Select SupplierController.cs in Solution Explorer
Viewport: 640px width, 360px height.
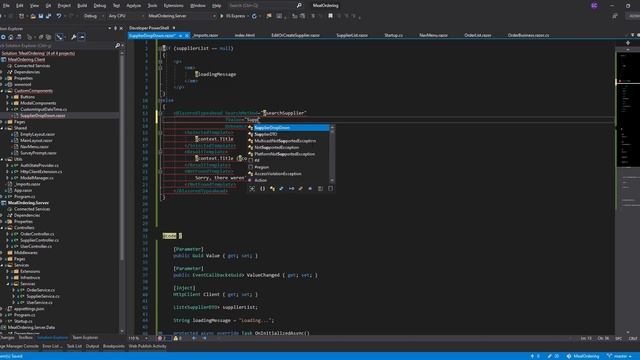coord(40,240)
